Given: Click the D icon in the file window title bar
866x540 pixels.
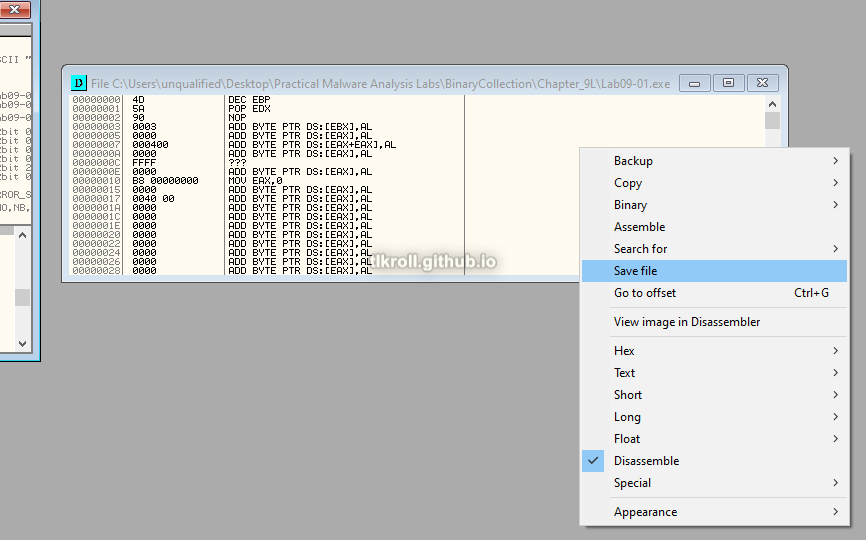Looking at the screenshot, I should [x=79, y=83].
